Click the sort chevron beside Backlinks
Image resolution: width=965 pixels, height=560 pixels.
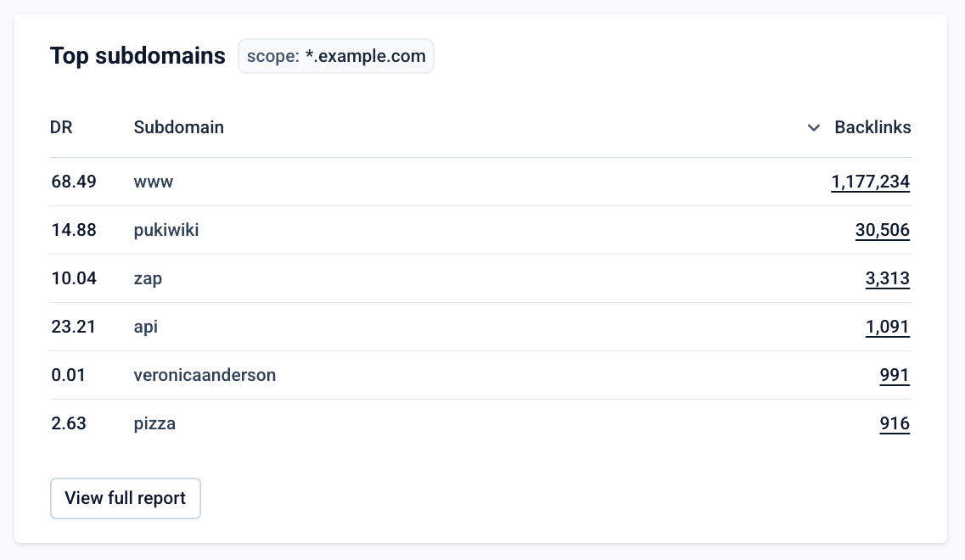pyautogui.click(x=814, y=128)
